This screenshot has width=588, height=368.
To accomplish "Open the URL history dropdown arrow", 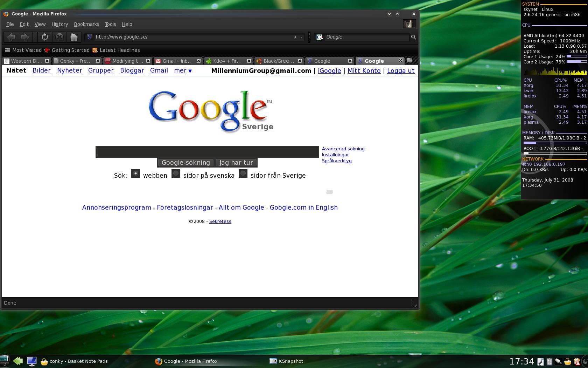I will (301, 37).
